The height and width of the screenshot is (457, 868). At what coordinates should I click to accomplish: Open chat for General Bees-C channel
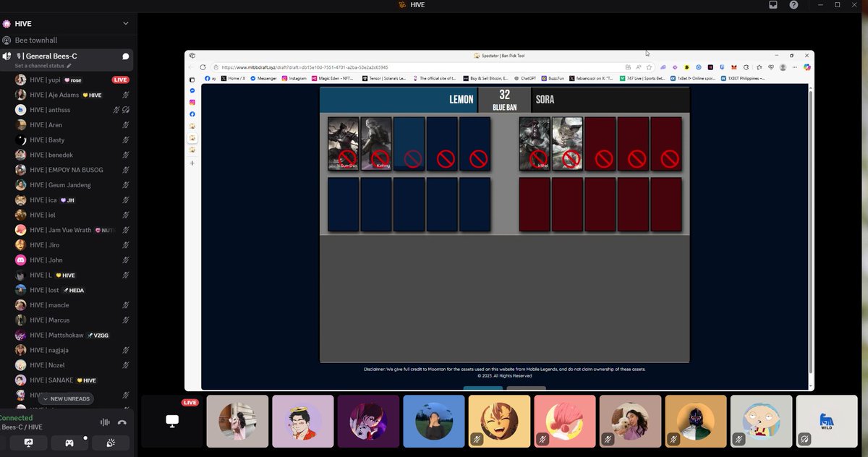click(x=125, y=56)
